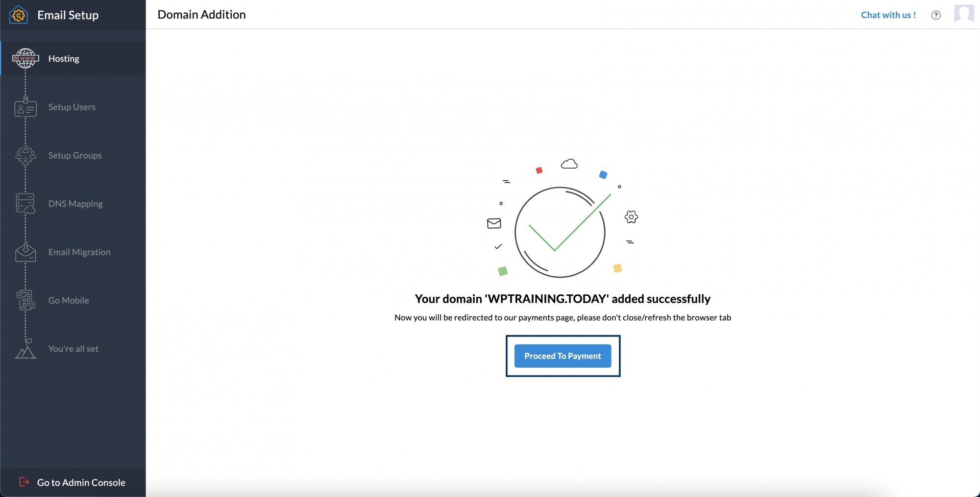The width and height of the screenshot is (980, 497).
Task: Click the Setup Users ID badge icon
Action: click(25, 107)
